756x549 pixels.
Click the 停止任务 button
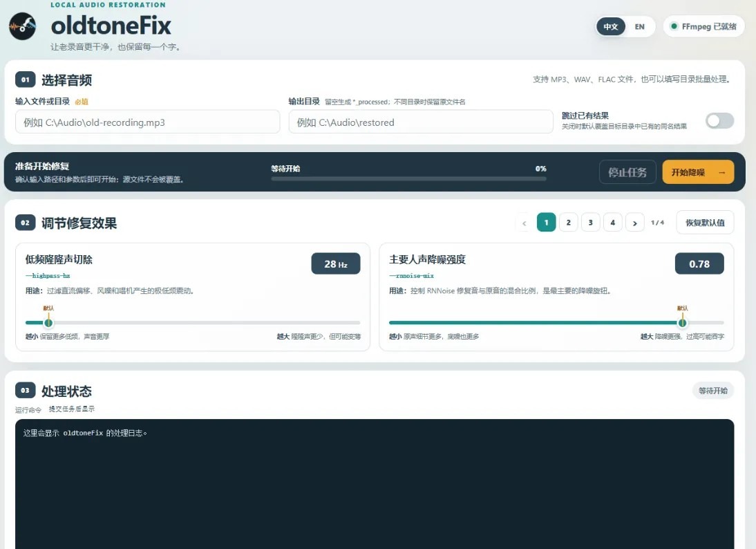(627, 172)
